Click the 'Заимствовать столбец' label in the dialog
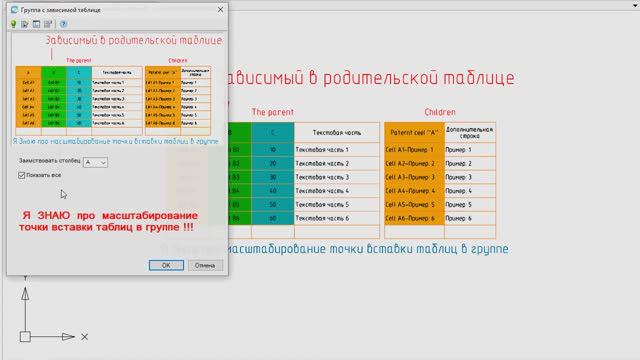This screenshot has height=360, width=640. point(49,161)
